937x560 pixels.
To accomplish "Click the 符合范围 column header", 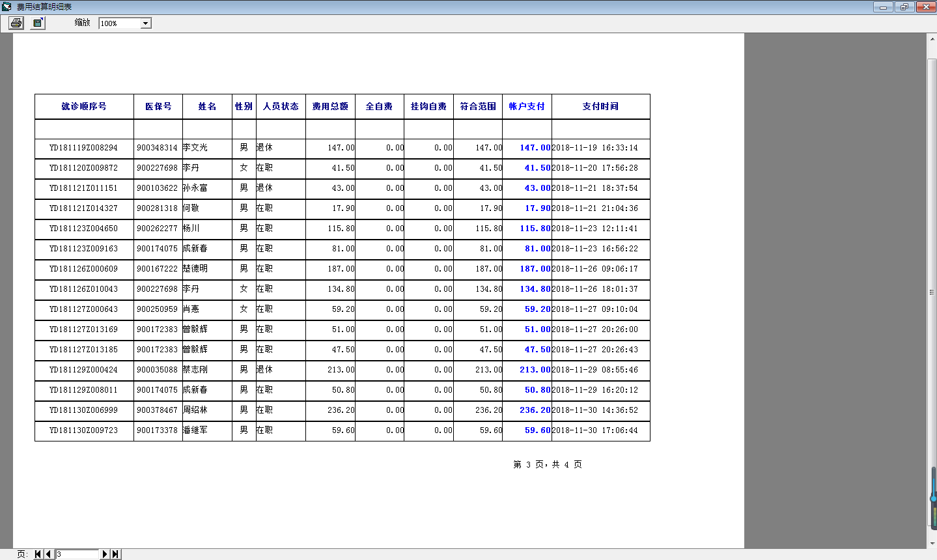I will click(x=478, y=106).
